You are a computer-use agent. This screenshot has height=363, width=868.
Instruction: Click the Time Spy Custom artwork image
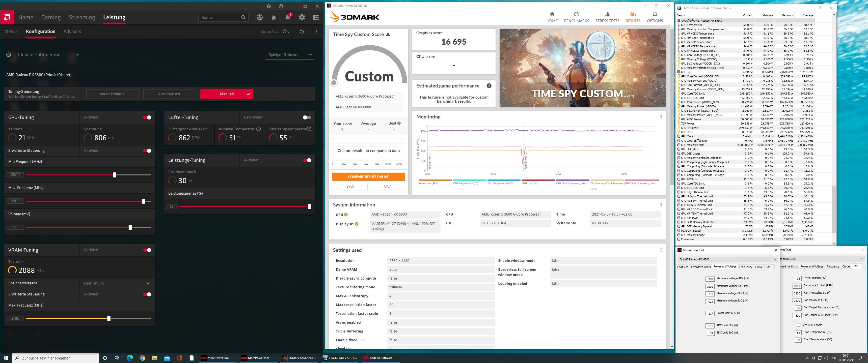pyautogui.click(x=583, y=68)
